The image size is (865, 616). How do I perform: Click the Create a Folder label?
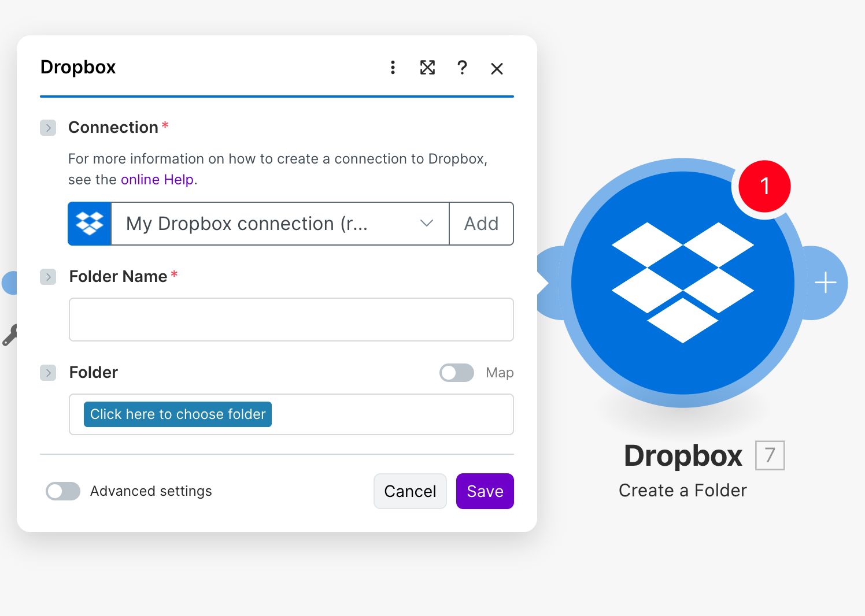tap(683, 491)
